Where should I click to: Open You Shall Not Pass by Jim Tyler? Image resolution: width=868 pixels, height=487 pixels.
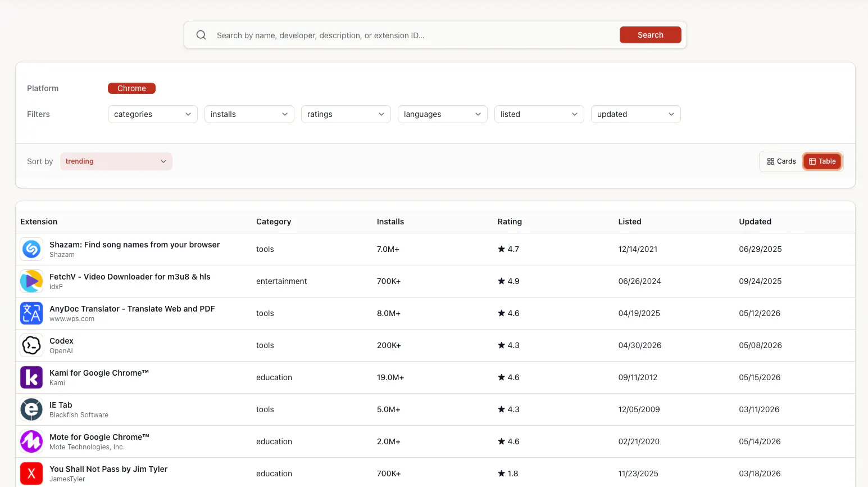pyautogui.click(x=108, y=469)
